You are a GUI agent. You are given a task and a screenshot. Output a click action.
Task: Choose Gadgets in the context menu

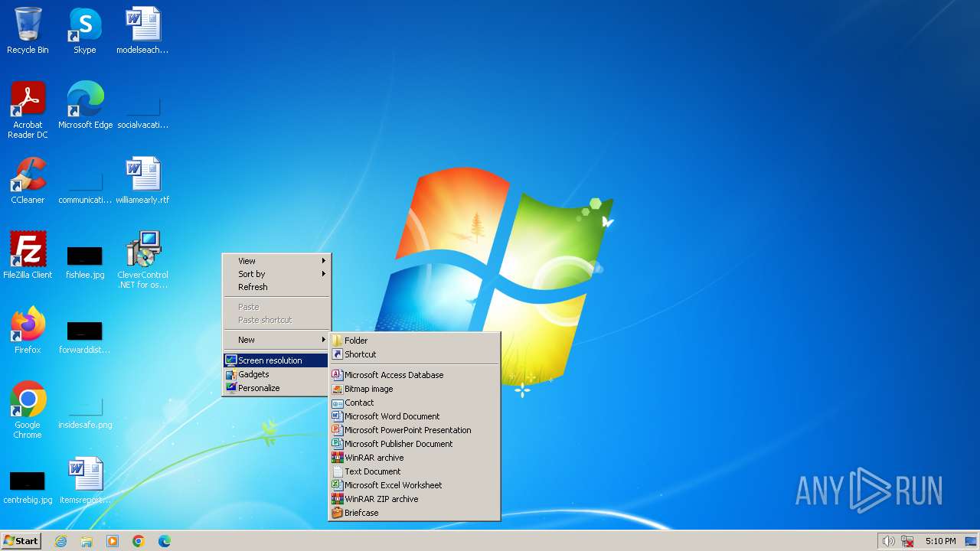point(276,374)
